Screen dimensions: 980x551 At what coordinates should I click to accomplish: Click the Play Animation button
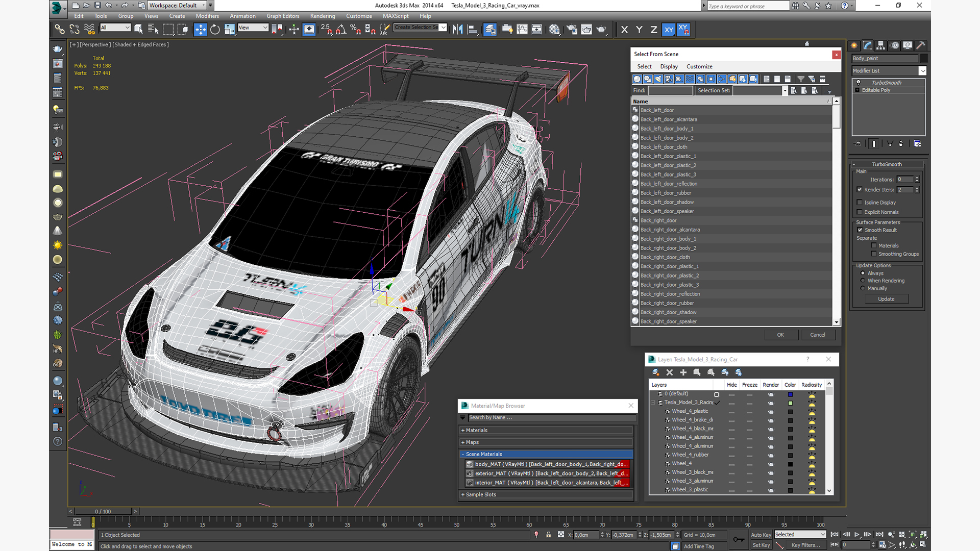point(857,535)
